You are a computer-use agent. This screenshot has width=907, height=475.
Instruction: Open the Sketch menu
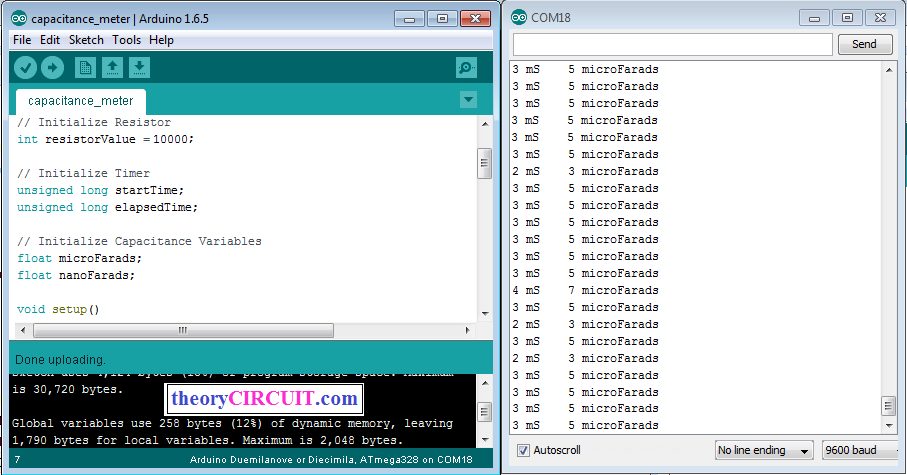pyautogui.click(x=86, y=40)
